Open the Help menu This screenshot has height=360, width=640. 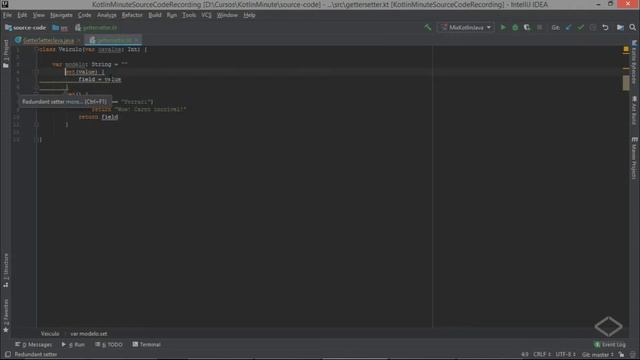(249, 15)
